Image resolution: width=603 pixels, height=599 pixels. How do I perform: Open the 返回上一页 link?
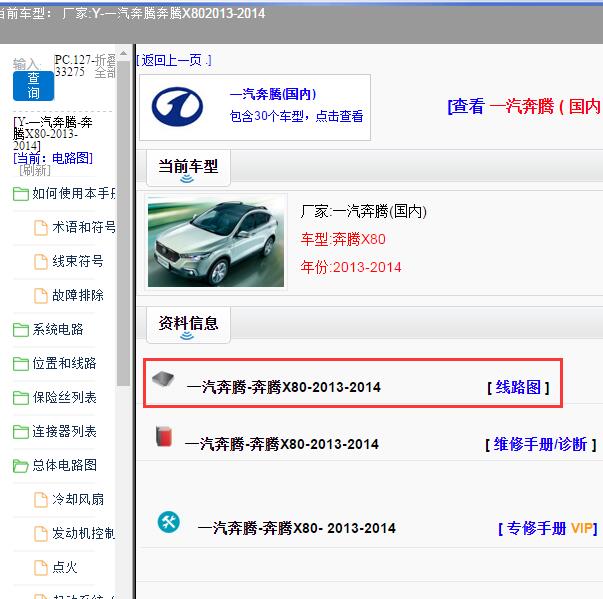[x=174, y=60]
